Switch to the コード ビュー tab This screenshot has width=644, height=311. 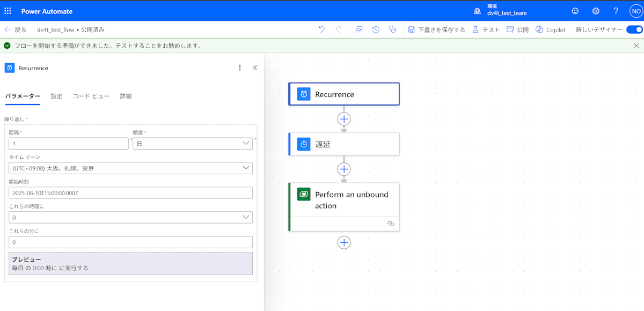click(91, 97)
